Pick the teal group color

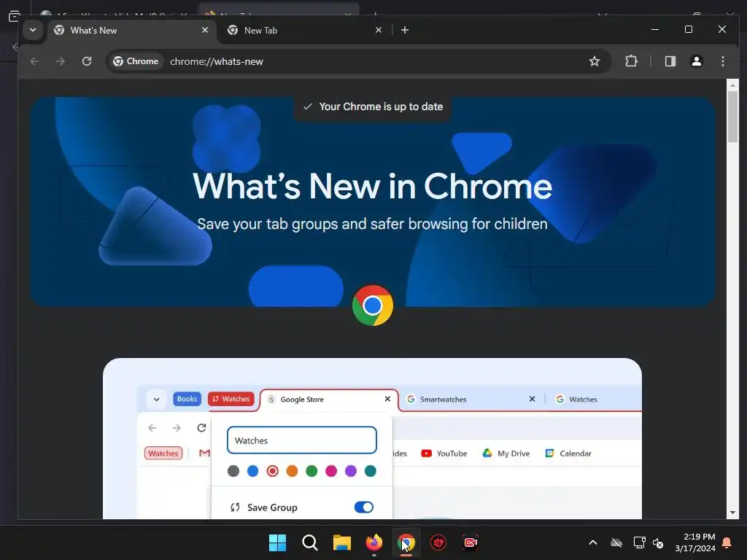tap(370, 471)
